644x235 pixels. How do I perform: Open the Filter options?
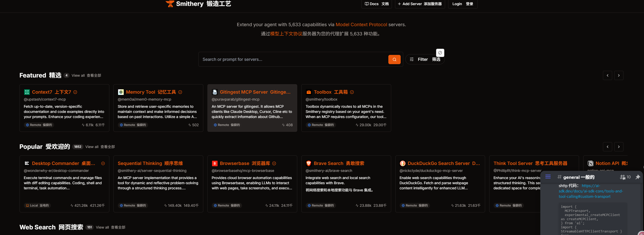pyautogui.click(x=425, y=59)
